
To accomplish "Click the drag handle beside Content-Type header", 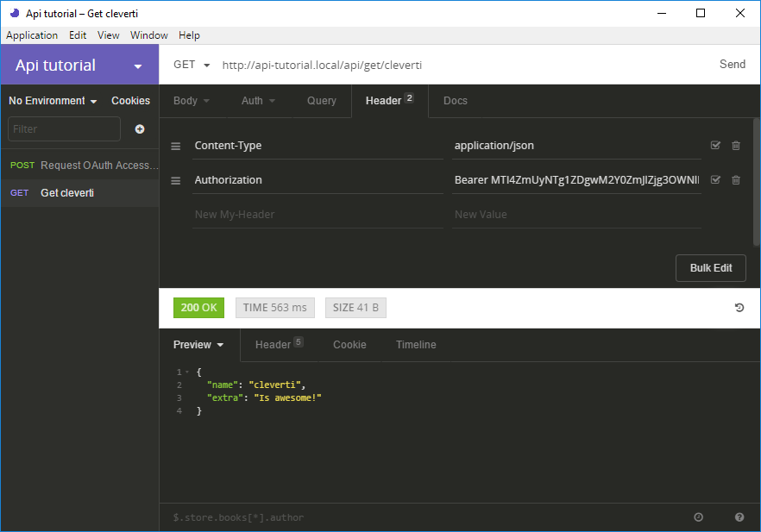I will (x=175, y=145).
